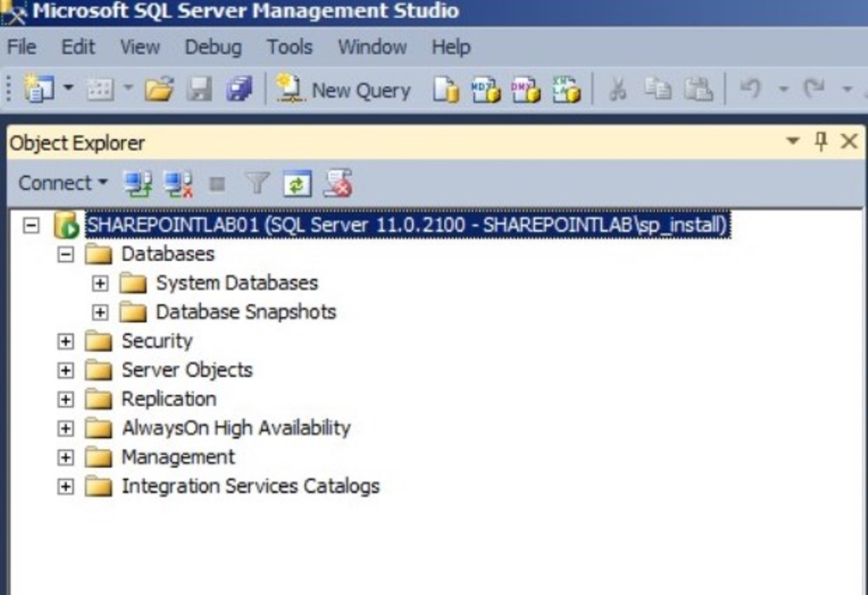Image resolution: width=868 pixels, height=595 pixels.
Task: Click the New Query toolbar button
Action: pyautogui.click(x=343, y=90)
